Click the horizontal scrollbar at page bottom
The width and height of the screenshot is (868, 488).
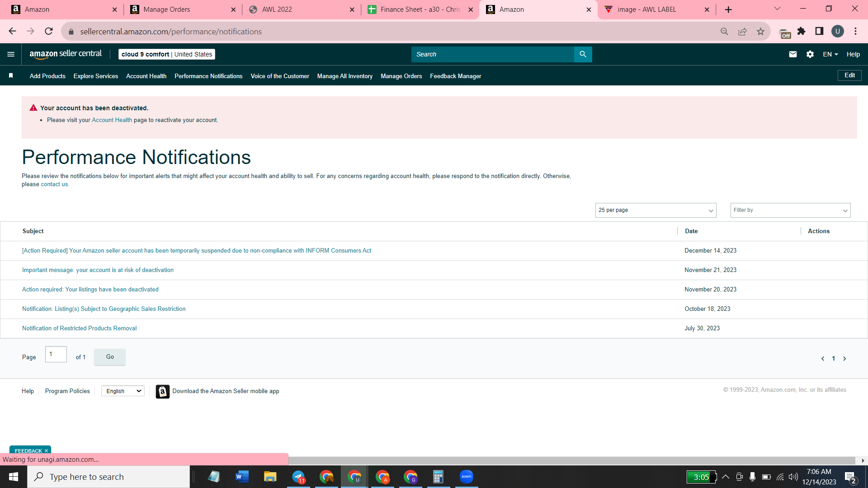click(x=572, y=460)
